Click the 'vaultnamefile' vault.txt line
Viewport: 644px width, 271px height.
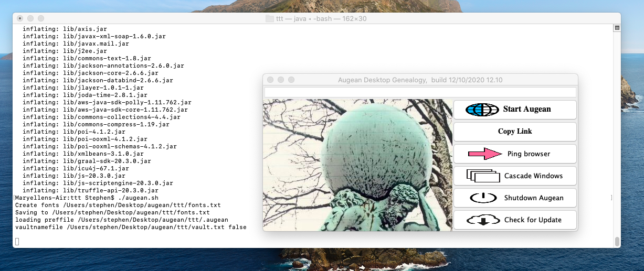click(131, 227)
